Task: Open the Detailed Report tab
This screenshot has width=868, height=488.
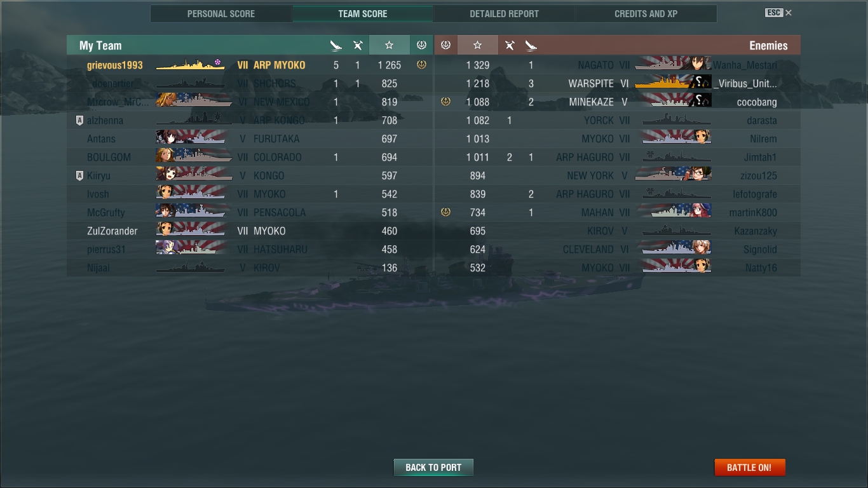Action: tap(505, 13)
